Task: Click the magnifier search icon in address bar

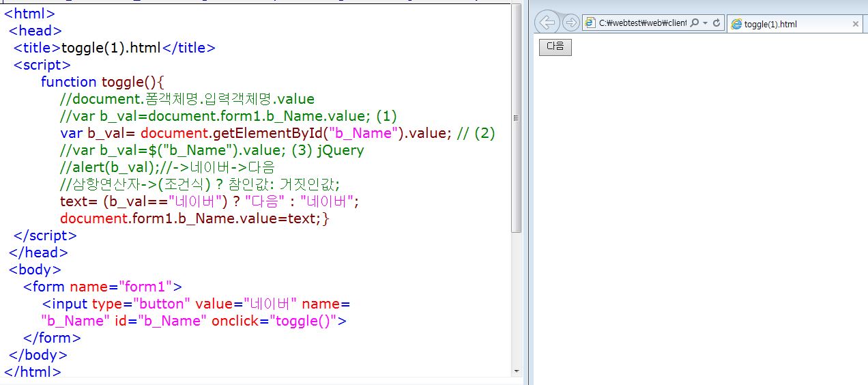Action: (x=694, y=23)
